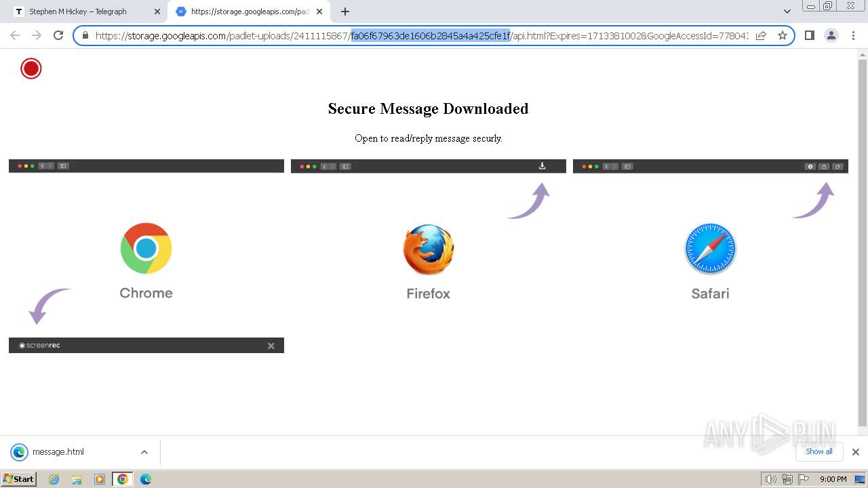
Task: Reload the current page
Action: [x=58, y=35]
